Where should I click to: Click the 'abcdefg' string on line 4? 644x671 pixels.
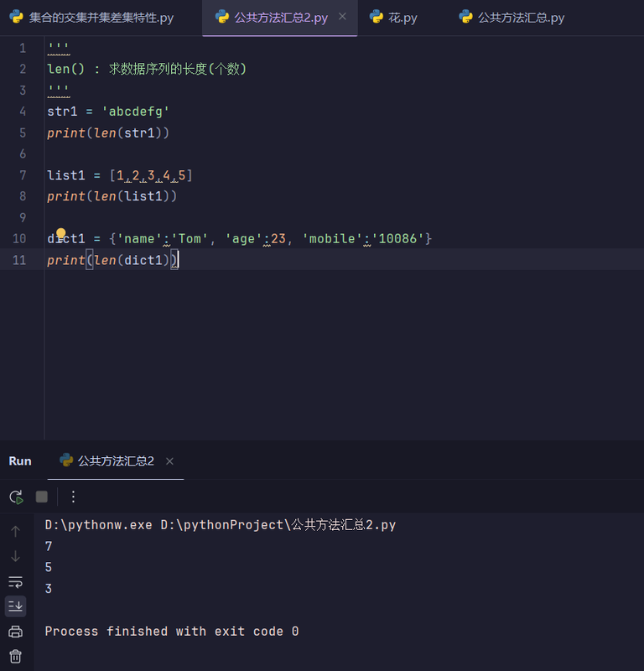tap(135, 112)
